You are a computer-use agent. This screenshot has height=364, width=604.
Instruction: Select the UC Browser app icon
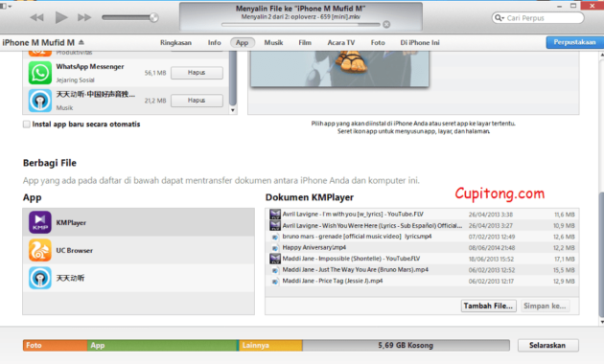tap(39, 250)
